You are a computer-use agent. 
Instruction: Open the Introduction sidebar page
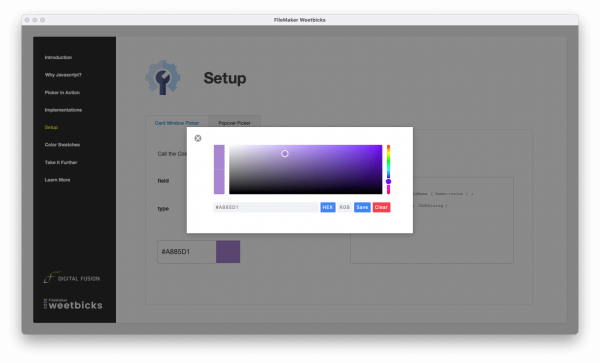(x=58, y=57)
